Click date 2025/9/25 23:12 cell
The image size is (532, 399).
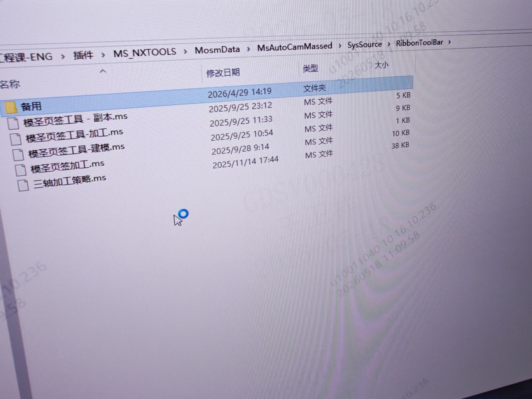(x=241, y=107)
